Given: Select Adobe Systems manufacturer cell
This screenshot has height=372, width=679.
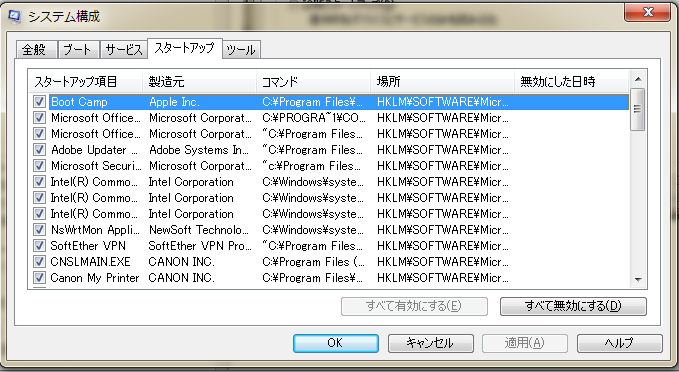Looking at the screenshot, I should tap(199, 150).
